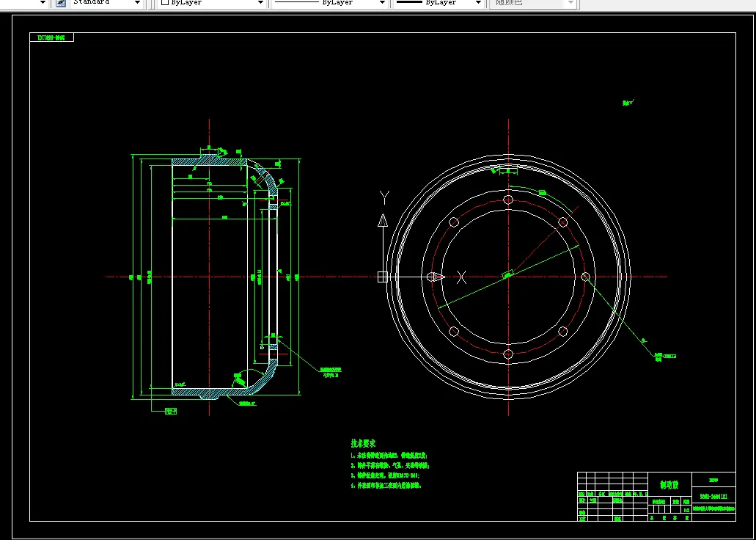The height and width of the screenshot is (540, 756).
Task: Click the UCS origin square marker
Action: pos(382,277)
